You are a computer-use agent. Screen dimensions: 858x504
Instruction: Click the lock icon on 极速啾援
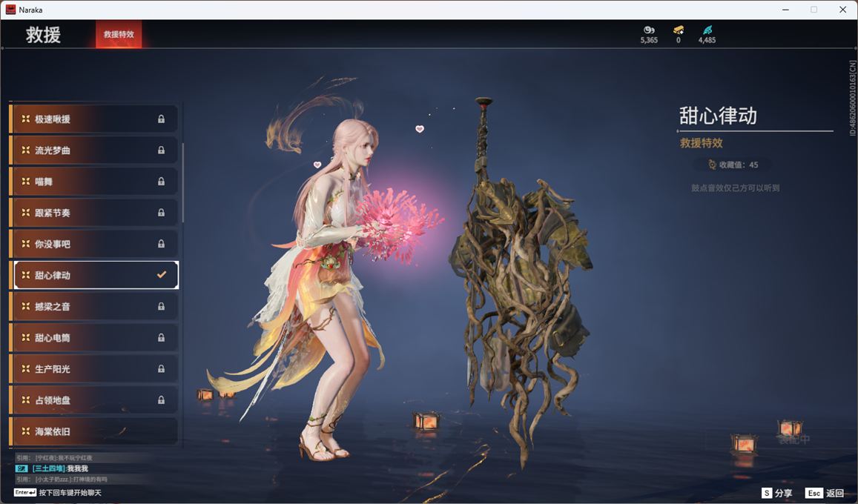tap(161, 119)
